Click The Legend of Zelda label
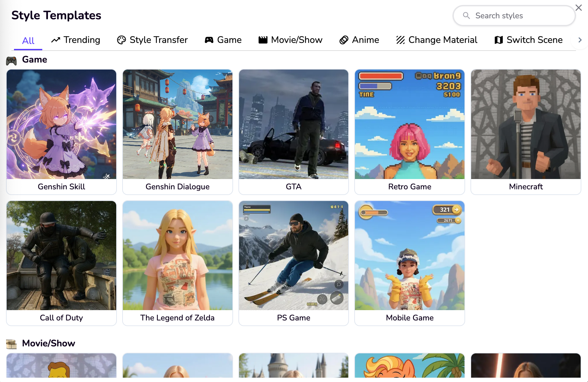Viewport: 588px width, 382px height. tap(177, 318)
